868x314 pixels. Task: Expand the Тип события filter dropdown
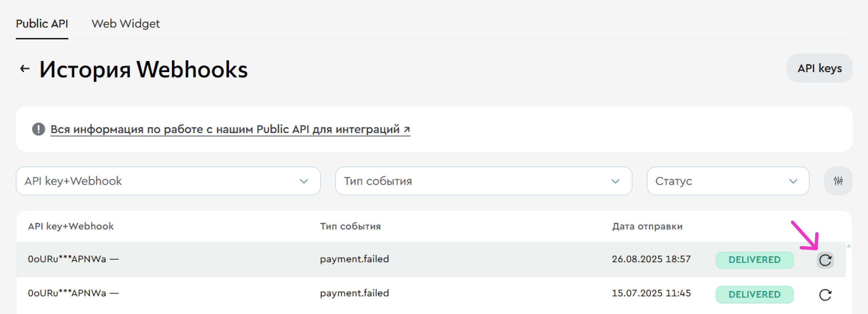483,181
